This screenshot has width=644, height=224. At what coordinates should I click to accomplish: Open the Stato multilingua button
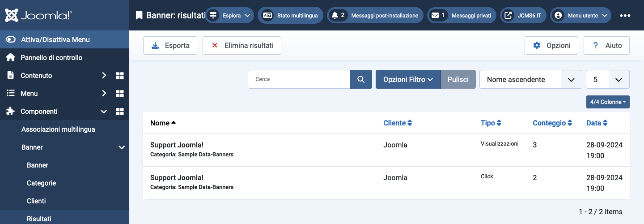[290, 15]
